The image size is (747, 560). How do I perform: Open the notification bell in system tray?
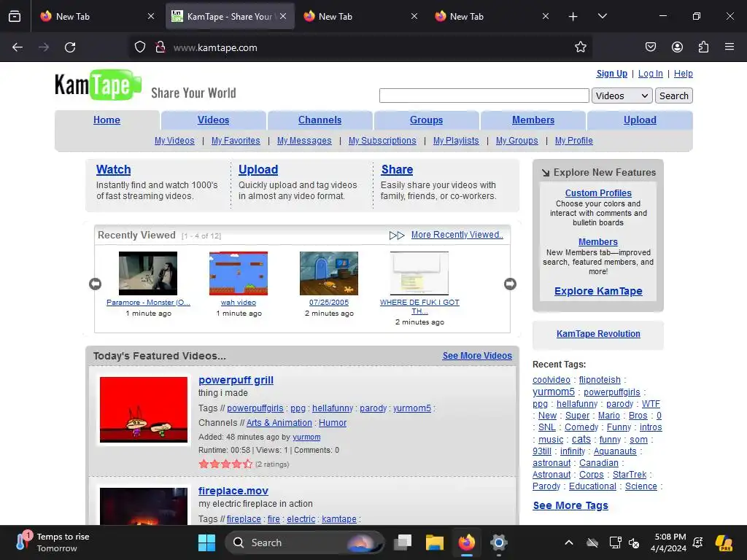[x=698, y=542]
